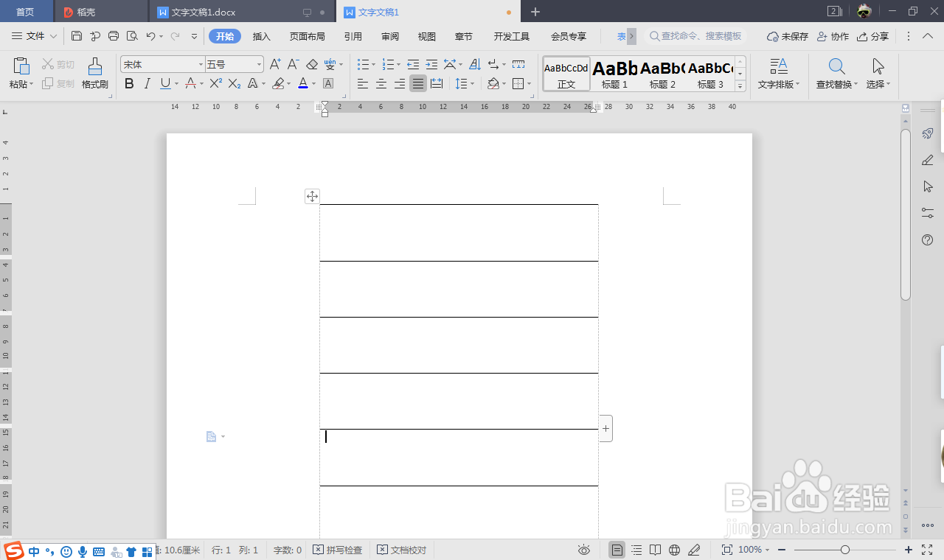Click the table move handle icon
944x560 pixels.
(x=312, y=196)
